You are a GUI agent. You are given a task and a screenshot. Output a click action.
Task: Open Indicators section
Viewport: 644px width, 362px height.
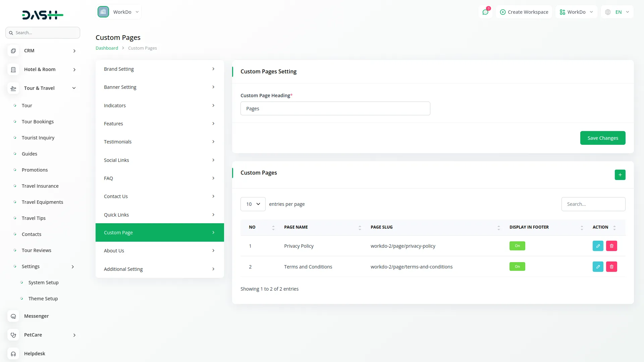[160, 106]
